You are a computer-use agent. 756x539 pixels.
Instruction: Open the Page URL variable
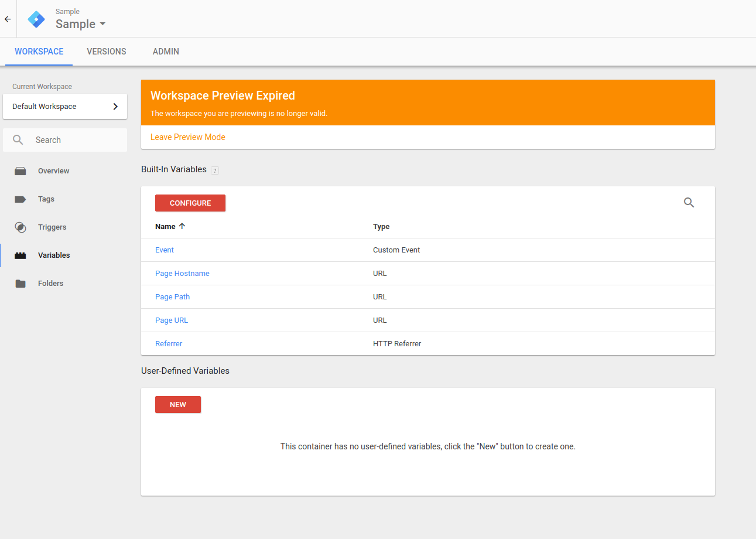(172, 320)
